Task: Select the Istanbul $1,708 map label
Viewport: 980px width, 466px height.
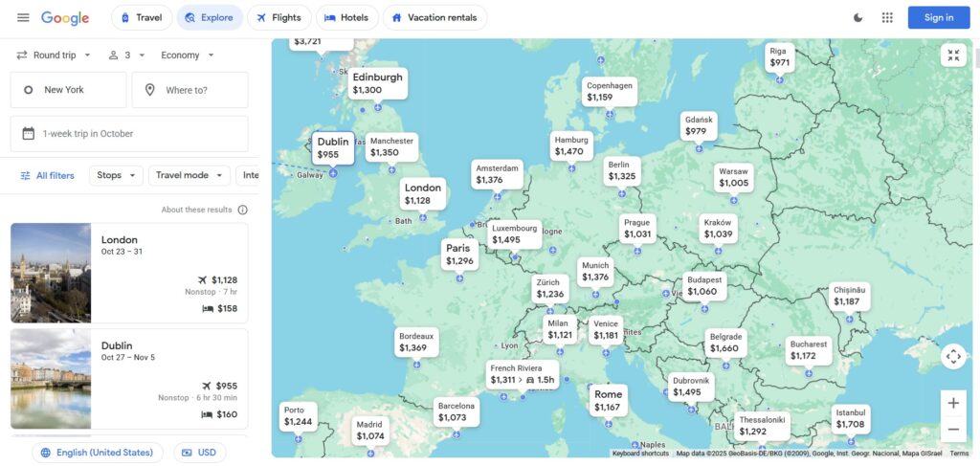Action: coord(851,419)
